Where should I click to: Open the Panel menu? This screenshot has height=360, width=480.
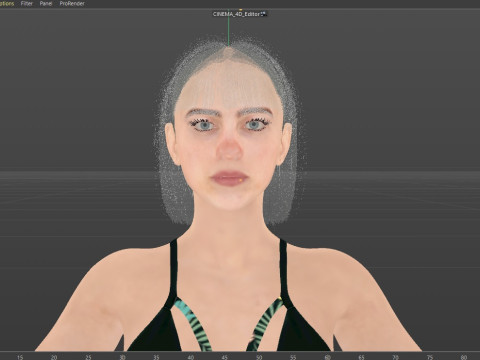46,4
